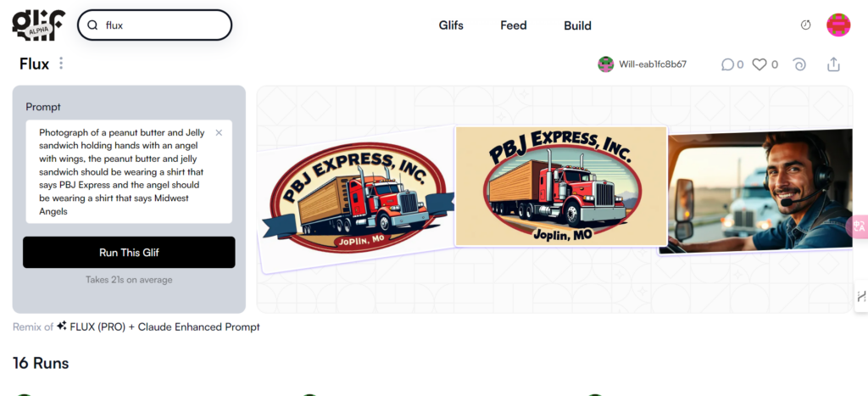Viewport: 868px width, 396px height.
Task: Open the Glifs nav tab
Action: pos(451,25)
